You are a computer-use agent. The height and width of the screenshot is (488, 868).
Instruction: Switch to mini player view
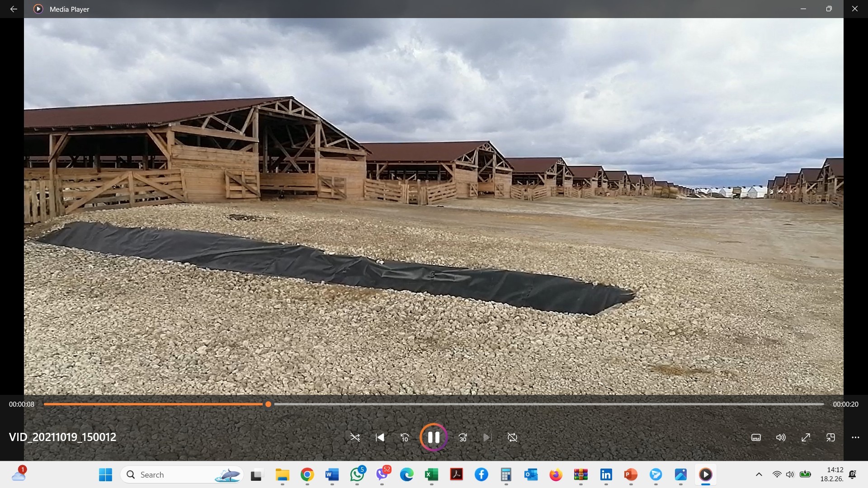point(830,437)
